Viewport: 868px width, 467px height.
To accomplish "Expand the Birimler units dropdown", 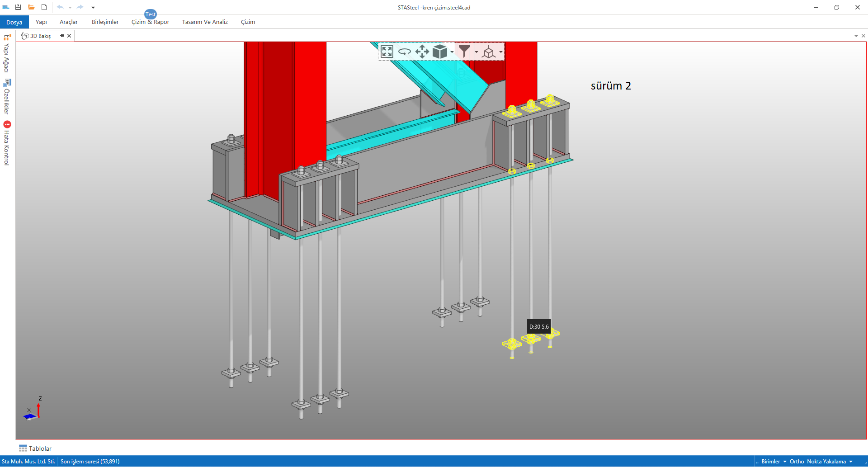I will click(774, 462).
